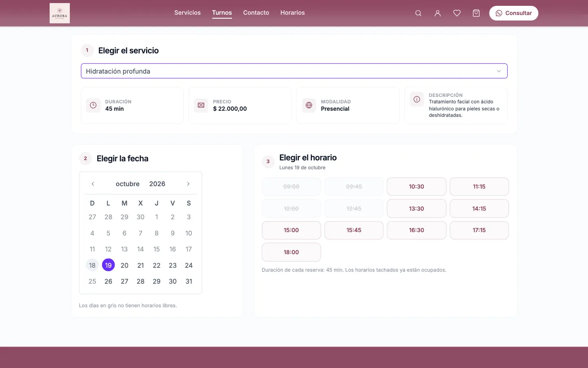Open the Hidratación profunda service dropdown
Screen dimensions: 588x368
pos(294,71)
